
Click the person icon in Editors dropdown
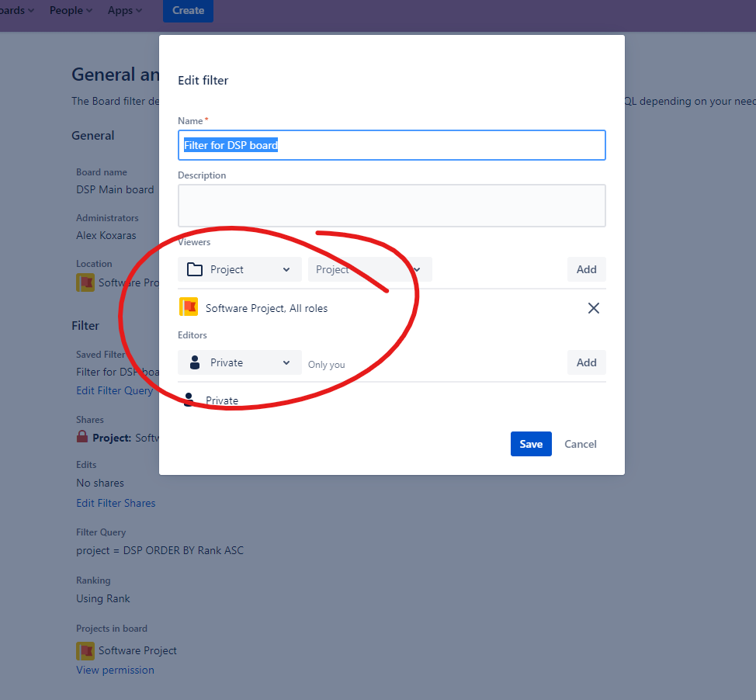tap(195, 362)
